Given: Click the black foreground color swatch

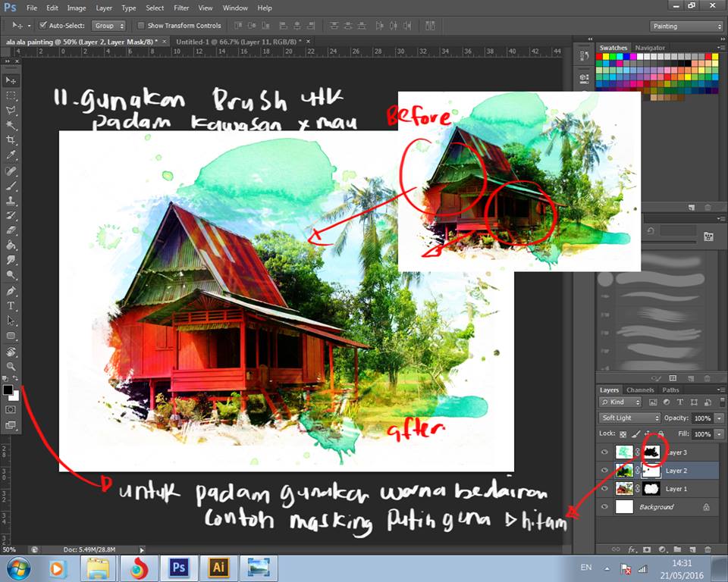Looking at the screenshot, I should [8, 390].
